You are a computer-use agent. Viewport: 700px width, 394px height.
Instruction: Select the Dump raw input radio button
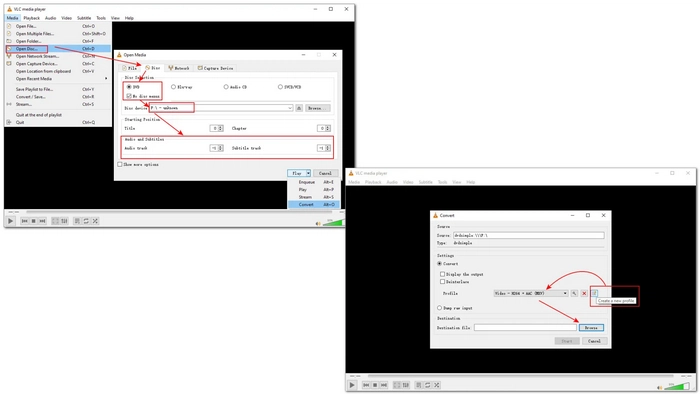[440, 308]
